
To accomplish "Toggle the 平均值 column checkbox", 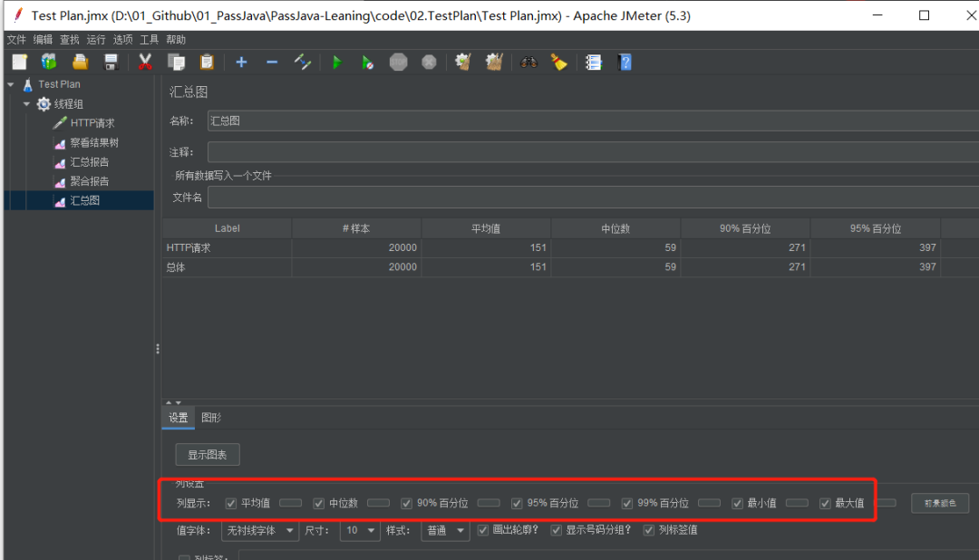I will click(231, 503).
